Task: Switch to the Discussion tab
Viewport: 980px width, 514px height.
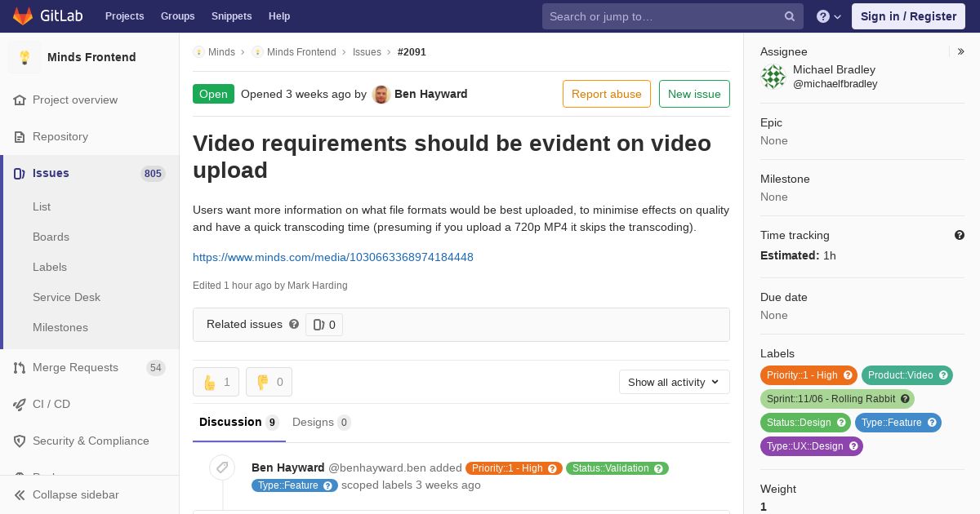Action: (239, 422)
